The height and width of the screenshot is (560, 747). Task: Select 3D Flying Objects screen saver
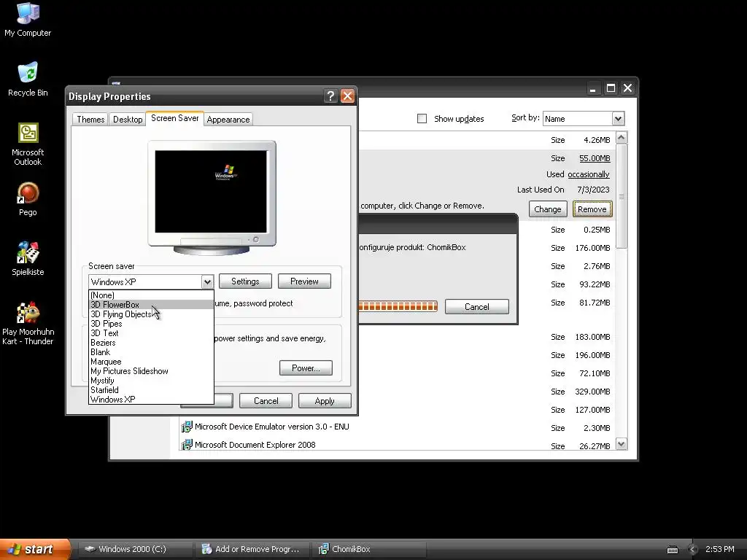(x=151, y=314)
